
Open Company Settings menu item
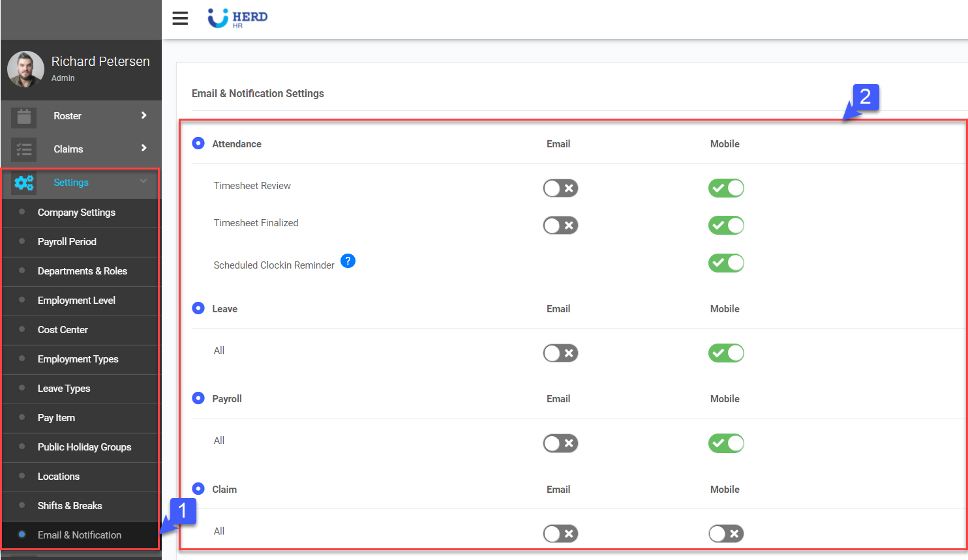click(76, 213)
